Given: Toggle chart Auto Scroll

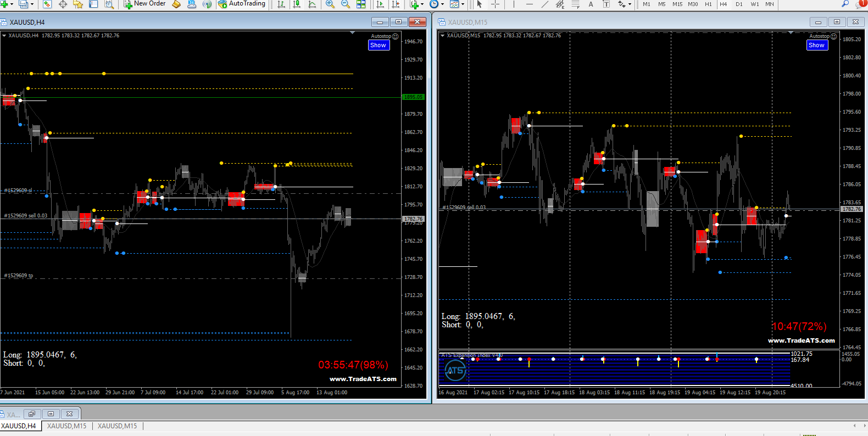Looking at the screenshot, I should (x=380, y=4).
